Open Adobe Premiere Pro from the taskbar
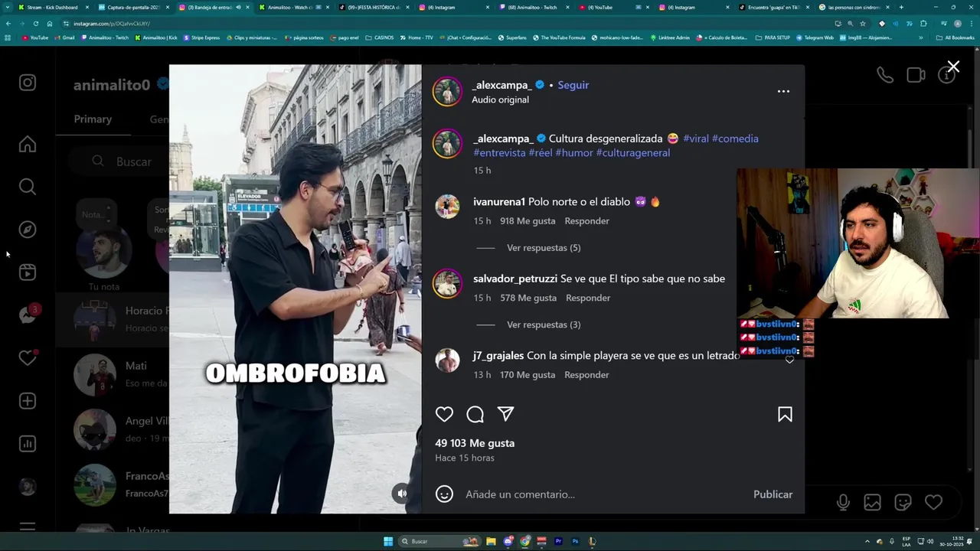This screenshot has height=551, width=980. 558,541
